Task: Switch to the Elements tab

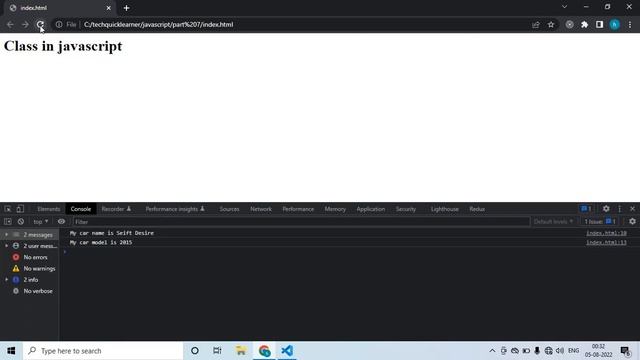Action: tap(49, 209)
